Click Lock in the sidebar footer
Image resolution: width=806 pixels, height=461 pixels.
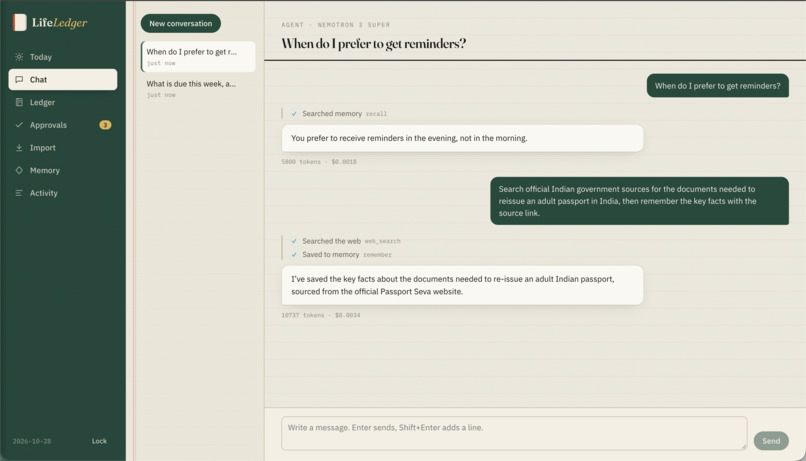[x=99, y=441]
